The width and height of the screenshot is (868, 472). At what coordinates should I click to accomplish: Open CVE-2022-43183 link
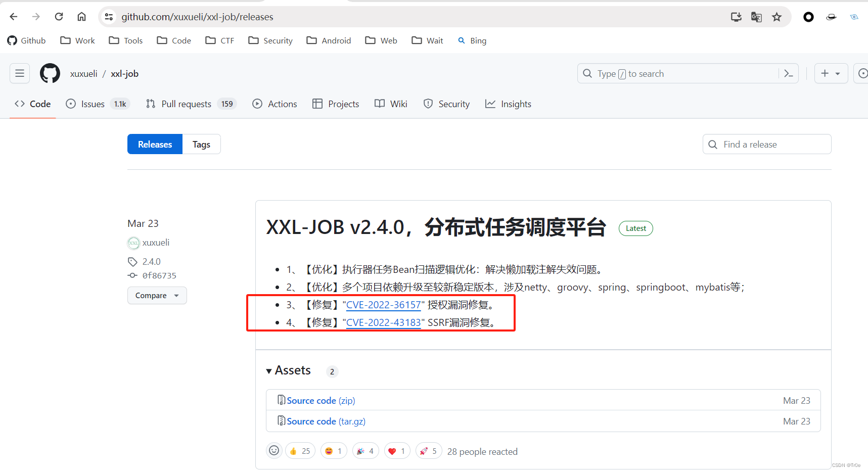tap(384, 322)
